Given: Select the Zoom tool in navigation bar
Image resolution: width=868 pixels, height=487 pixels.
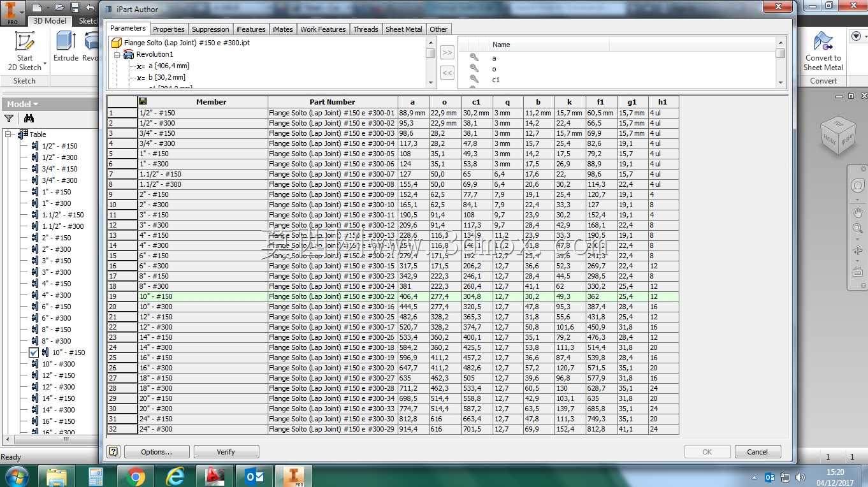Looking at the screenshot, I should (x=858, y=229).
